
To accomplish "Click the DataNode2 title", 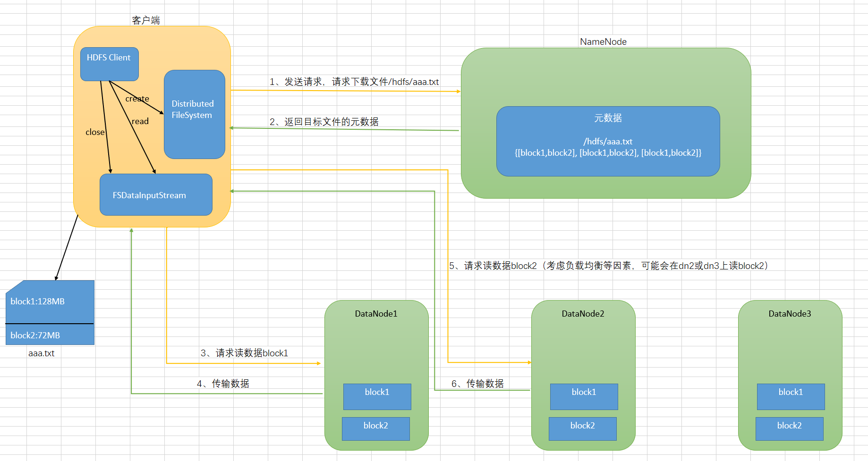I will 583,314.
